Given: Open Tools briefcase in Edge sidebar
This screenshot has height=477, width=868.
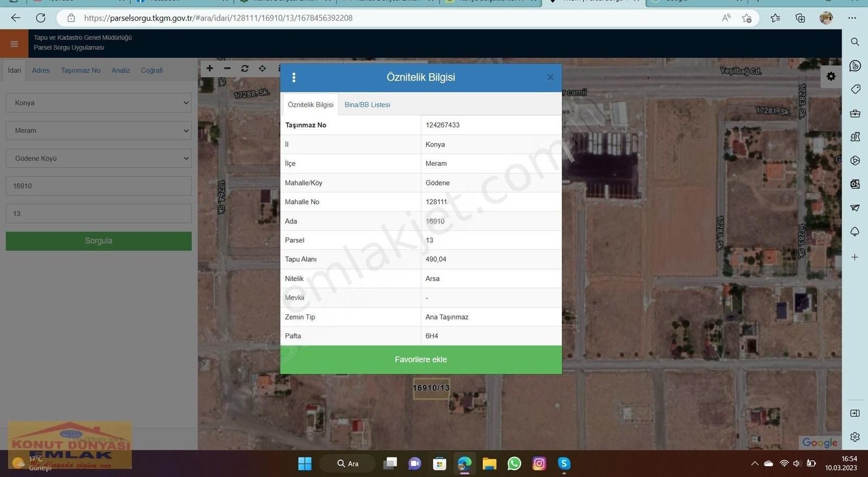Looking at the screenshot, I should (x=855, y=113).
